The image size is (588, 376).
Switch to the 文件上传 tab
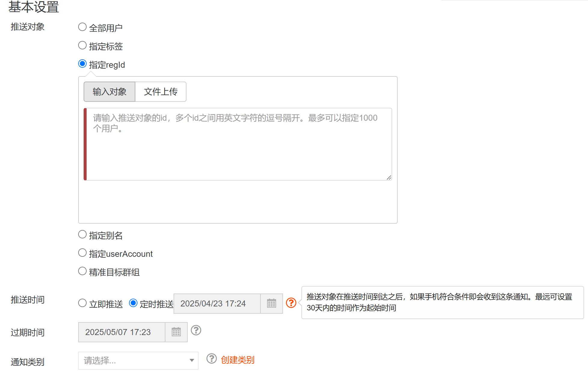(161, 92)
